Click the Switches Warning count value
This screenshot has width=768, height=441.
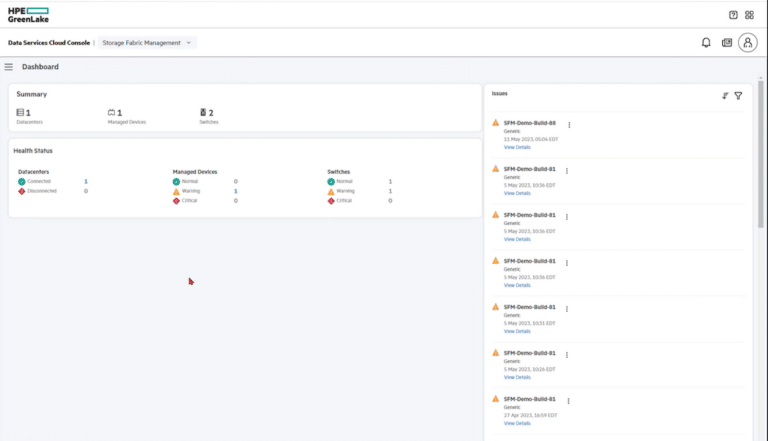pyautogui.click(x=390, y=191)
